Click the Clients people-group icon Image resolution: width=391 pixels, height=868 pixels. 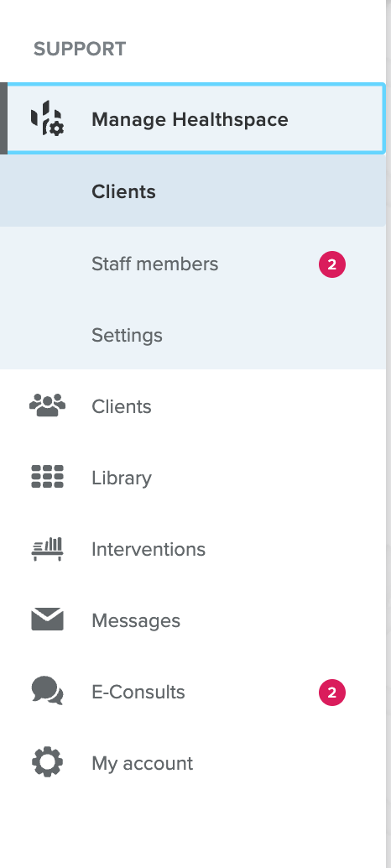pyautogui.click(x=47, y=405)
